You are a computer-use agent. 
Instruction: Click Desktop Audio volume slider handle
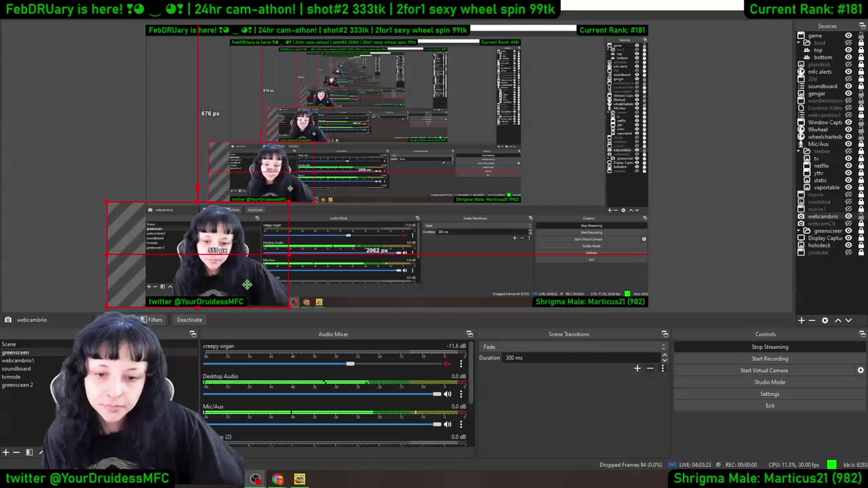[x=437, y=394]
